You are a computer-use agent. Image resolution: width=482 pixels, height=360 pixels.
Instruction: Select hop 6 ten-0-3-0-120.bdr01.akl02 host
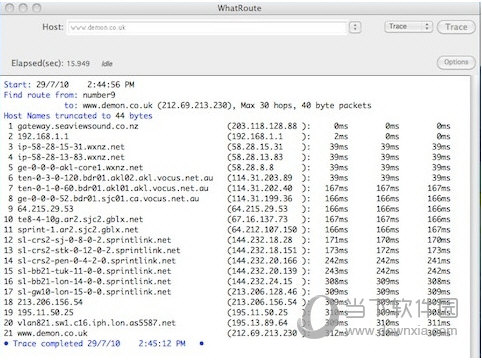tap(115, 178)
